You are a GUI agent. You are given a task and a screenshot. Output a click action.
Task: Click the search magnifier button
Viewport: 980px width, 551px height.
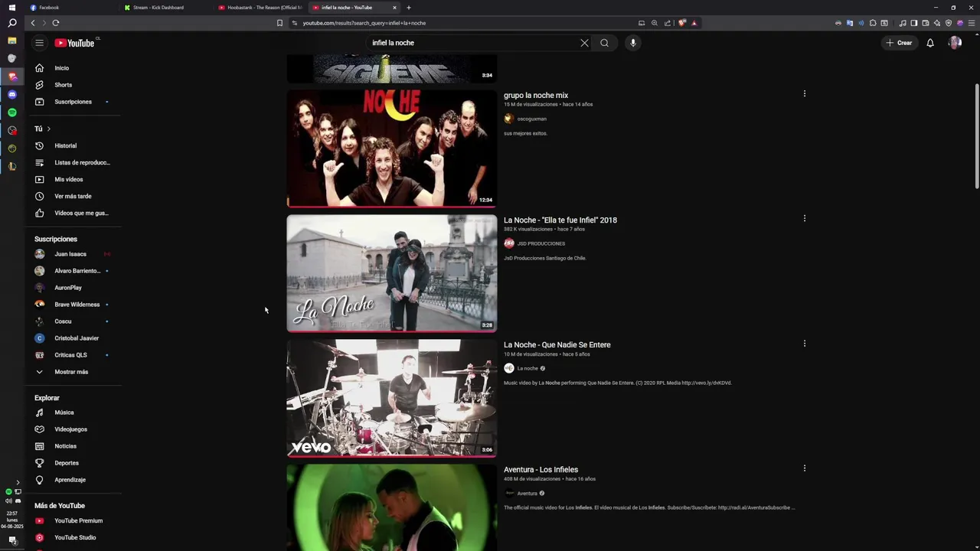[604, 43]
